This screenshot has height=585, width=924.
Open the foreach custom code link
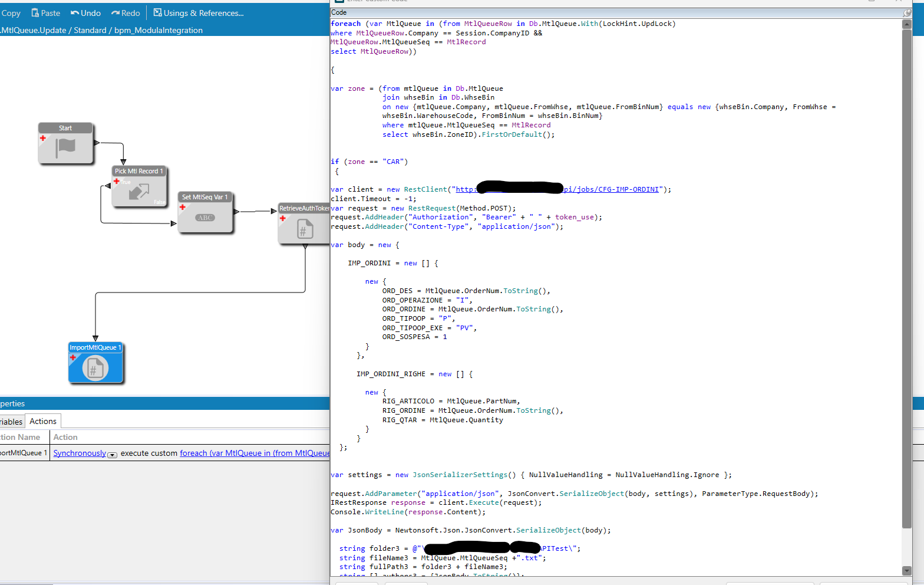point(254,453)
